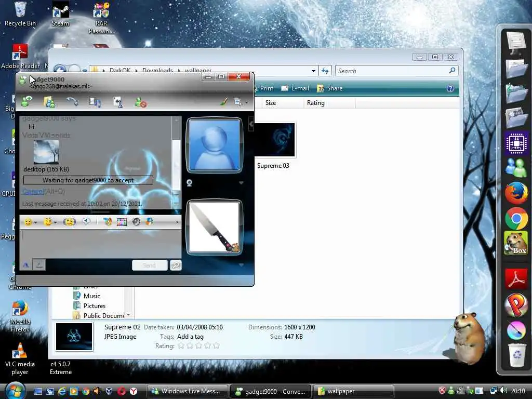Open Internet Explorer from quick launch
532x399 pixels.
62,391
